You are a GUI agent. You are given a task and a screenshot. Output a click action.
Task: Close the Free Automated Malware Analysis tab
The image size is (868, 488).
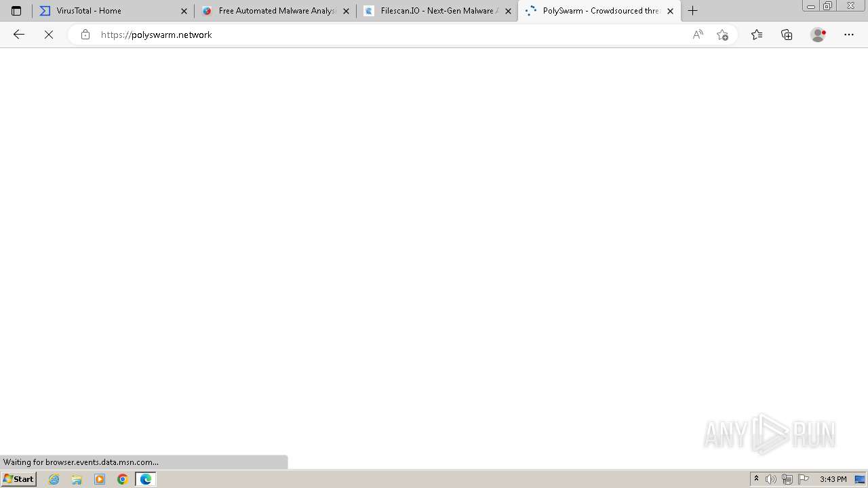(346, 11)
